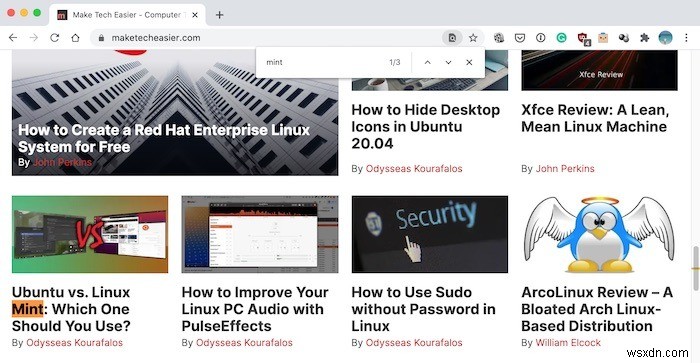Click the find-in-page icon in address bar
This screenshot has height=363, width=700.
452,38
